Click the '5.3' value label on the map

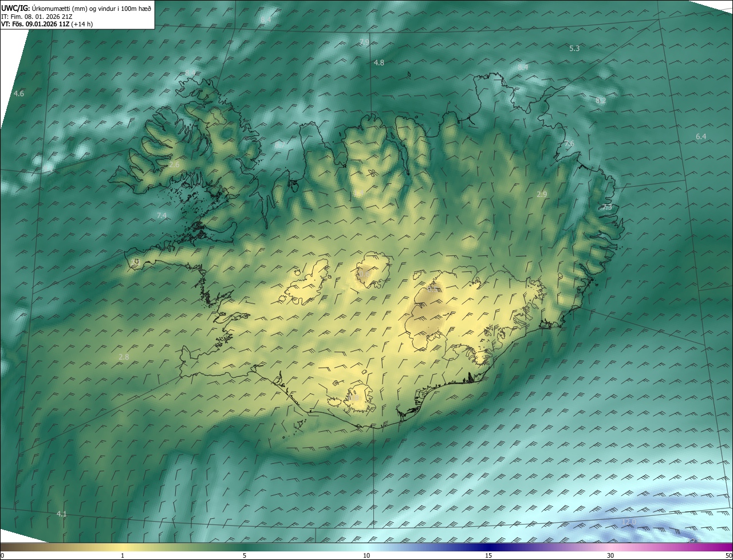pos(574,49)
